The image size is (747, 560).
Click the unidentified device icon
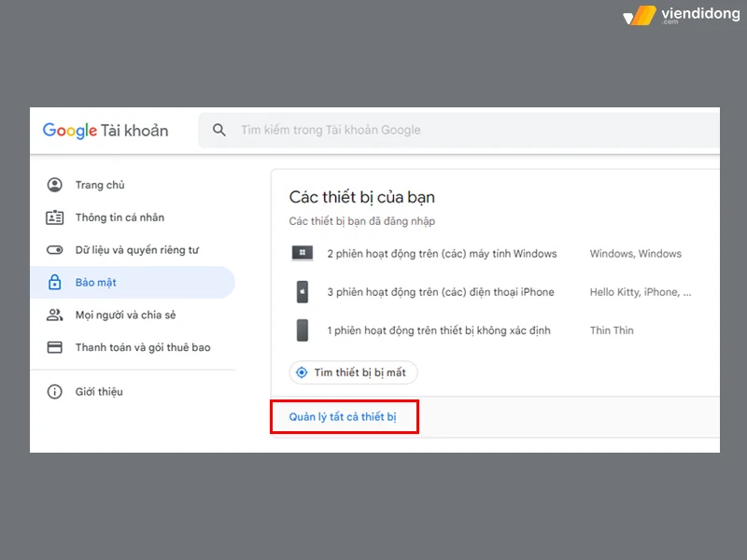(303, 329)
